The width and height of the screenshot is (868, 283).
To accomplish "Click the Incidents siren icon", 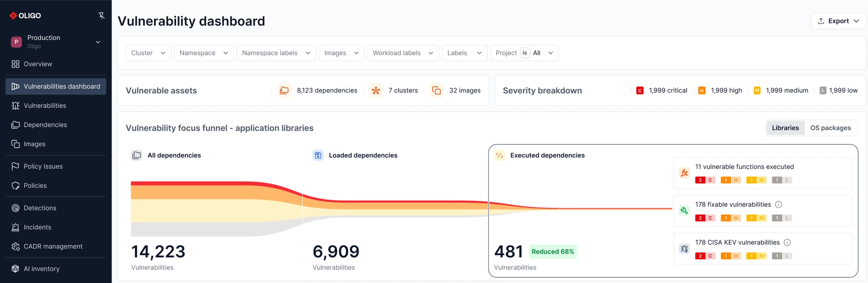I will tap(16, 227).
